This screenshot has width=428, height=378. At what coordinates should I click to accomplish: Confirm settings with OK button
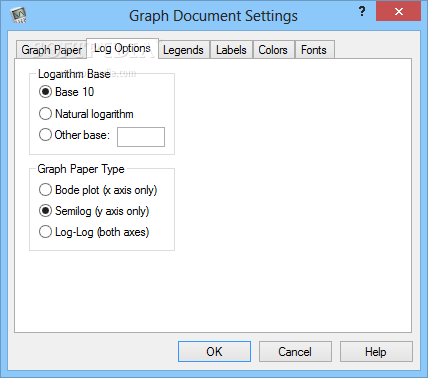pos(214,351)
